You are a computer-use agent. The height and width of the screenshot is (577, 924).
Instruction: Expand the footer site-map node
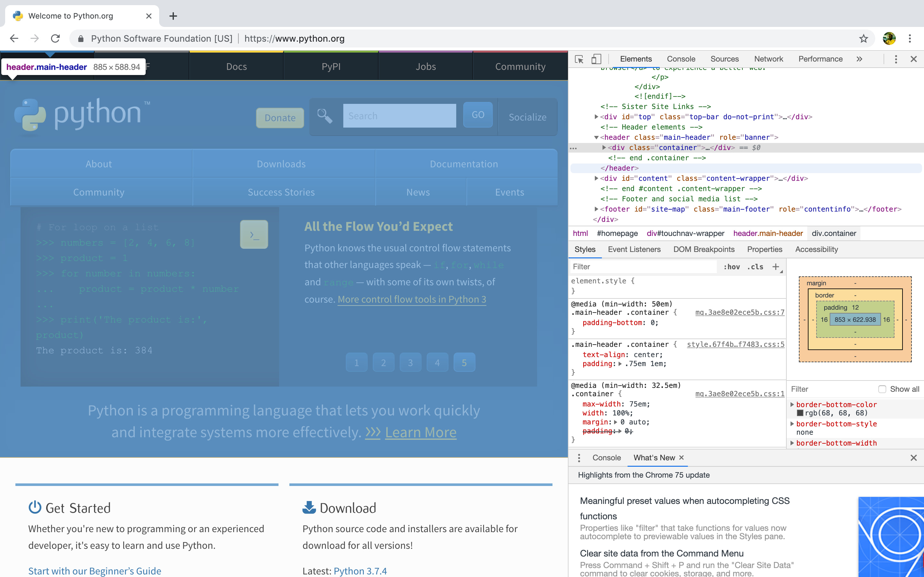click(597, 209)
